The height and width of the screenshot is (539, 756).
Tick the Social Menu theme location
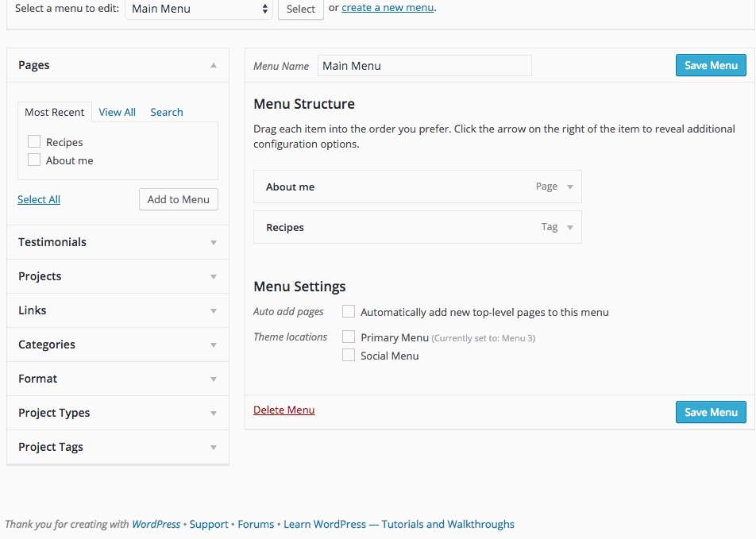point(349,356)
